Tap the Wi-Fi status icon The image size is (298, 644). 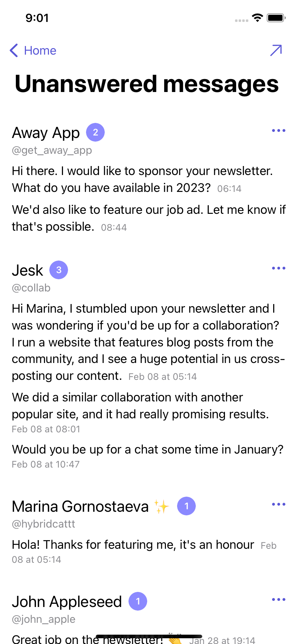(x=257, y=18)
